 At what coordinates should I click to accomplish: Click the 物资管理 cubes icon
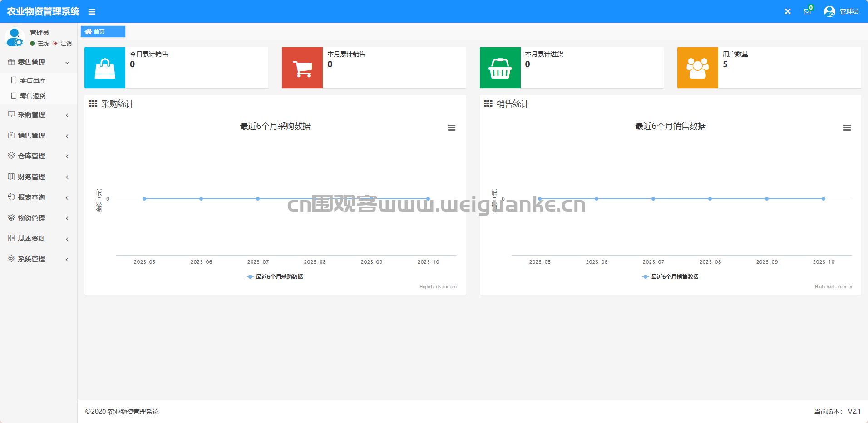(x=11, y=218)
